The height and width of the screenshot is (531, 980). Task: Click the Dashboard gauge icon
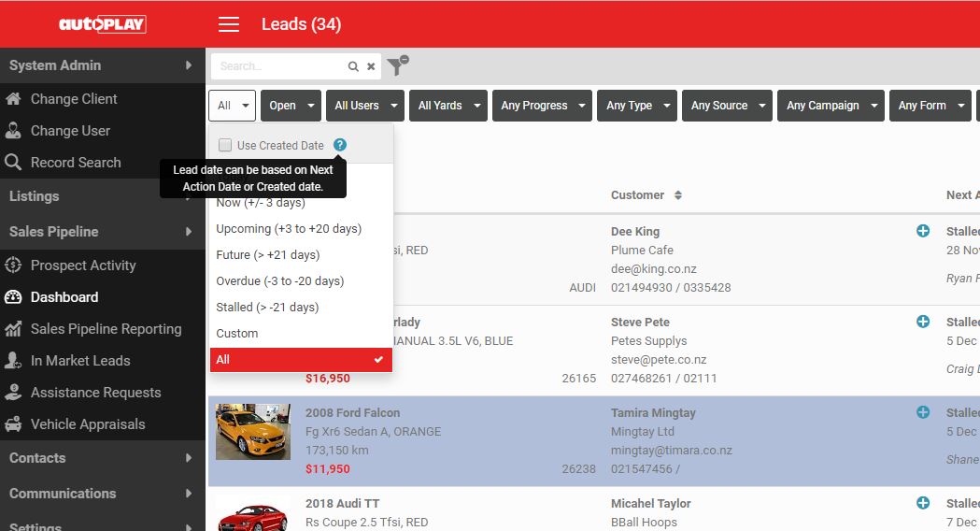[x=13, y=297]
